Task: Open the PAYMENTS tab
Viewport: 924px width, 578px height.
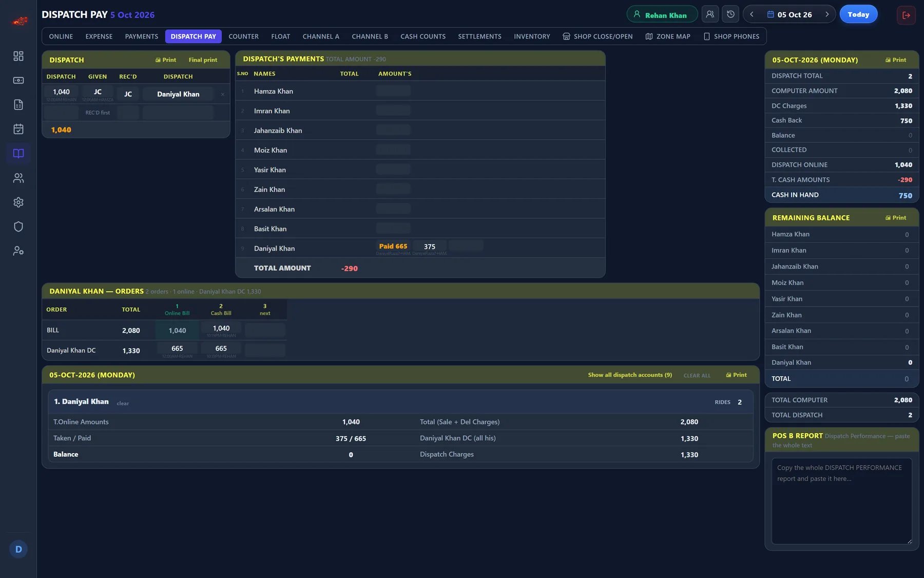Action: coord(142,36)
